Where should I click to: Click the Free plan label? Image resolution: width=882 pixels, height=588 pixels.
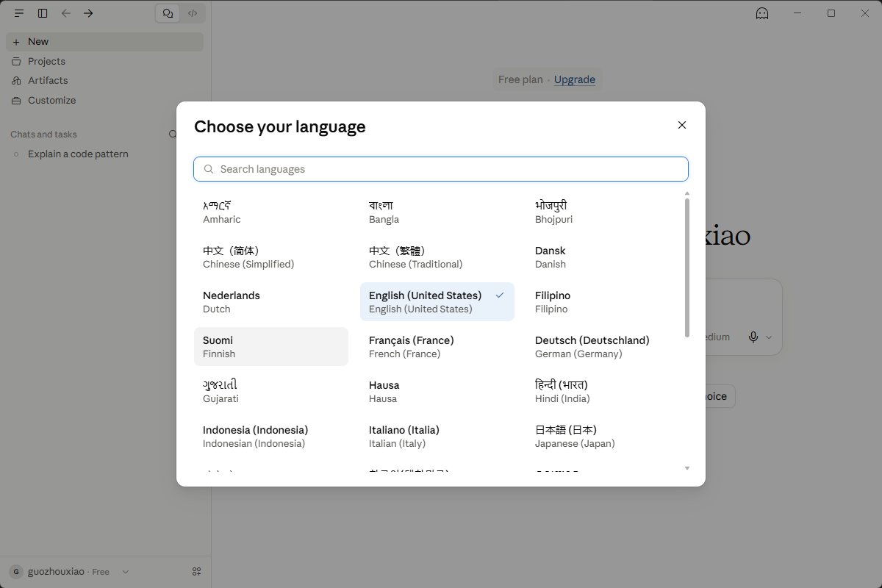(520, 79)
